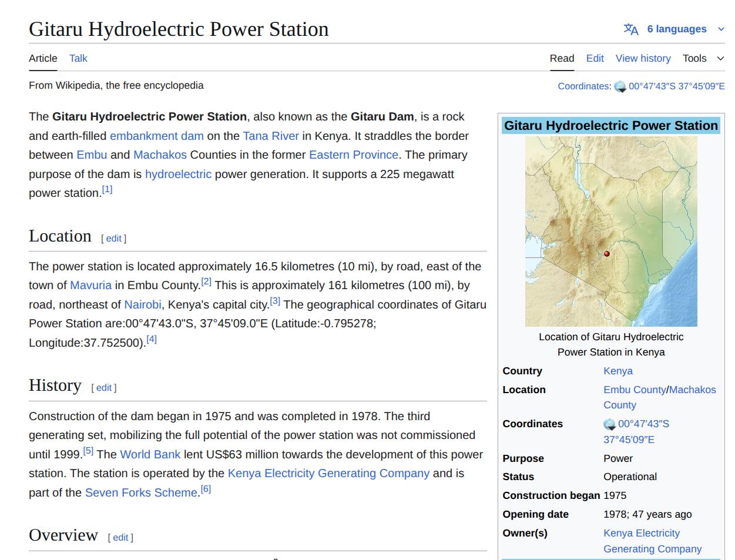Edit the Overview section
Viewport: 735px width, 560px height.
[x=120, y=538]
